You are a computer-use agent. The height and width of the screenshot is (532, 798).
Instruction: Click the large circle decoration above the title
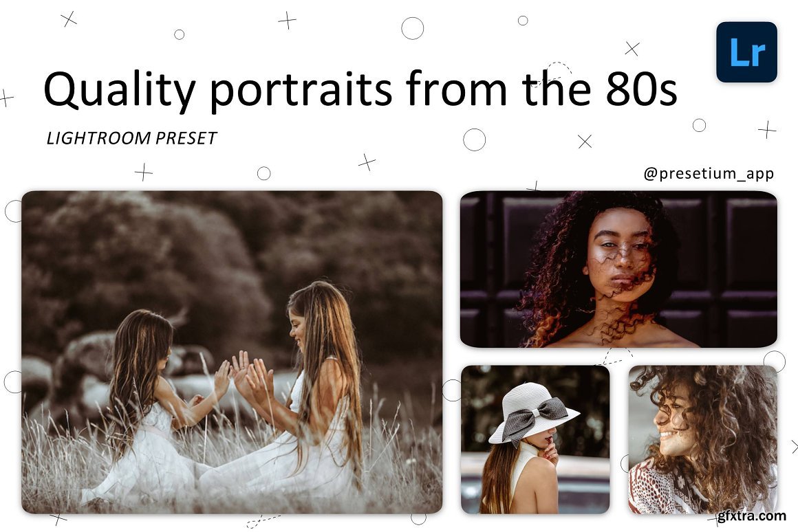(x=412, y=28)
